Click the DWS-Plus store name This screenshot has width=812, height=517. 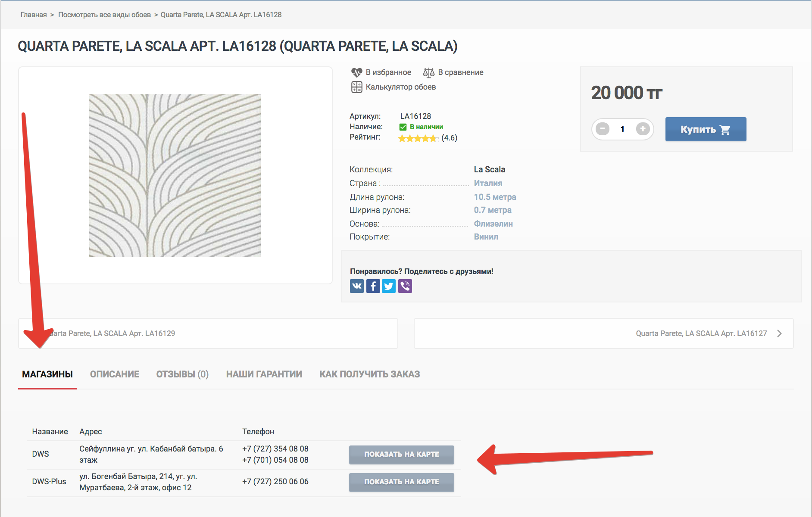tap(49, 482)
